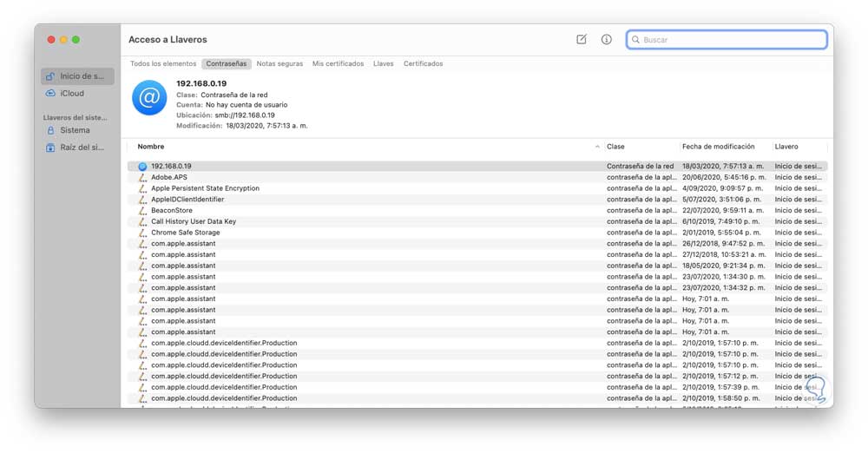Click the large @ network password icon
868x453 pixels.
[149, 99]
